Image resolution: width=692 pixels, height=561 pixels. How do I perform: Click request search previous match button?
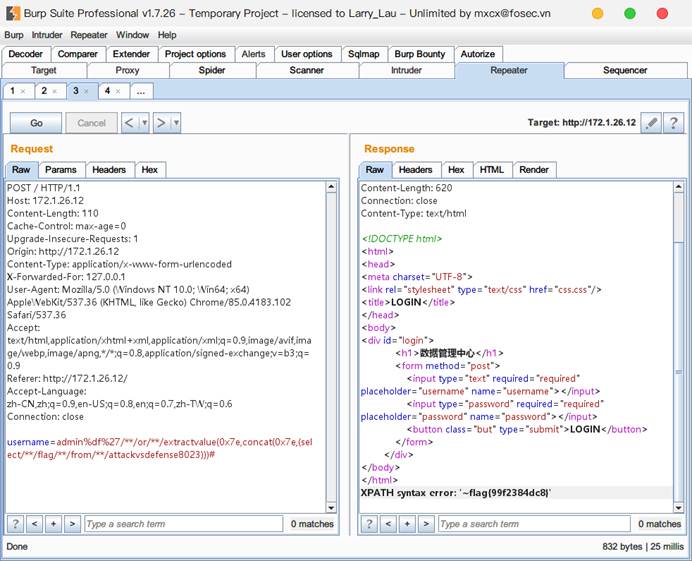click(x=34, y=524)
